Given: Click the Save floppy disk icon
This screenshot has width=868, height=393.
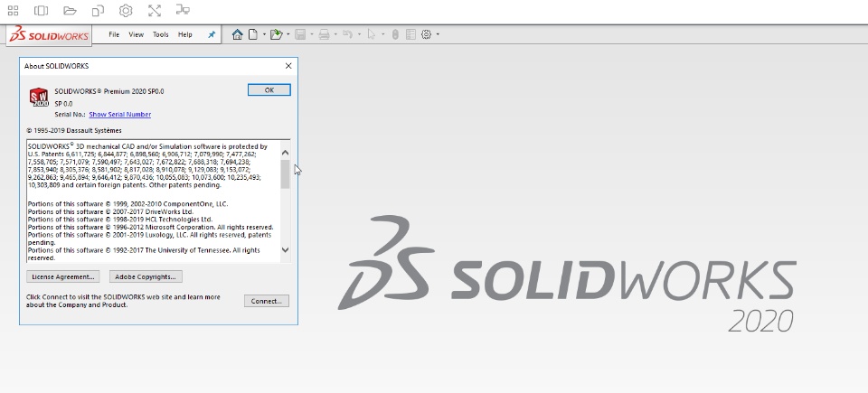Looking at the screenshot, I should [x=300, y=34].
